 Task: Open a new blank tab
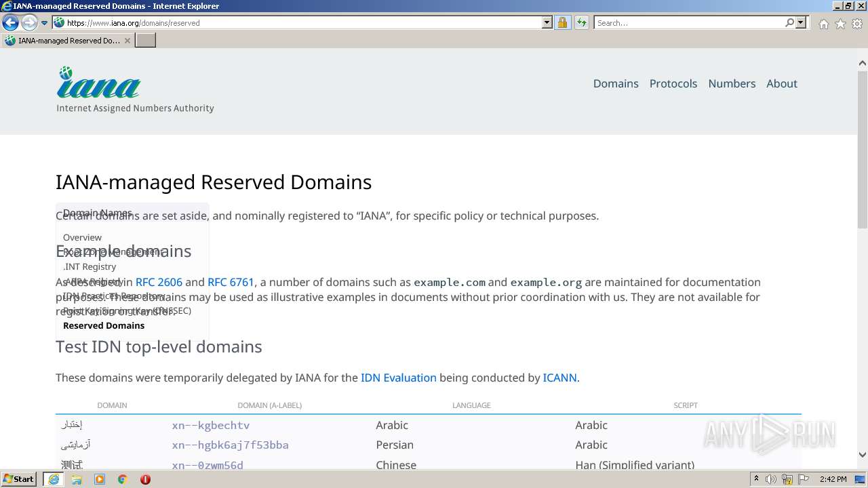[145, 40]
